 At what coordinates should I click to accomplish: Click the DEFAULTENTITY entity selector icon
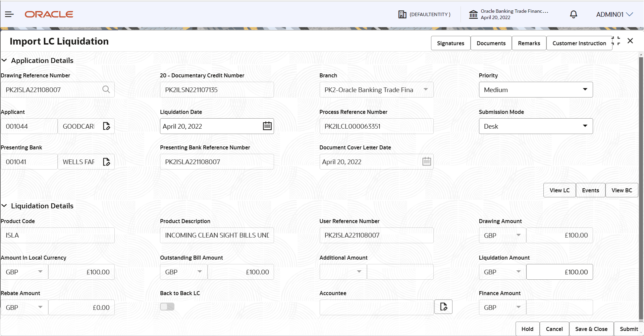(x=402, y=14)
